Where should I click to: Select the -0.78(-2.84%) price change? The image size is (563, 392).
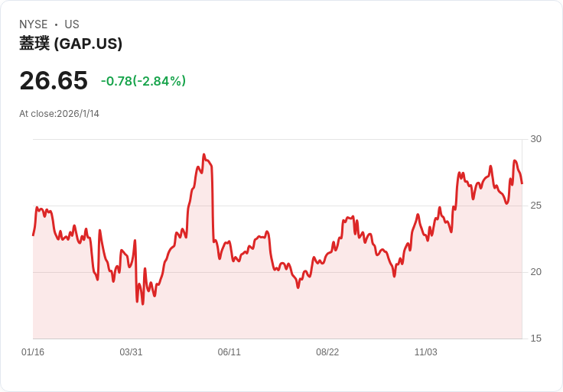click(x=143, y=81)
